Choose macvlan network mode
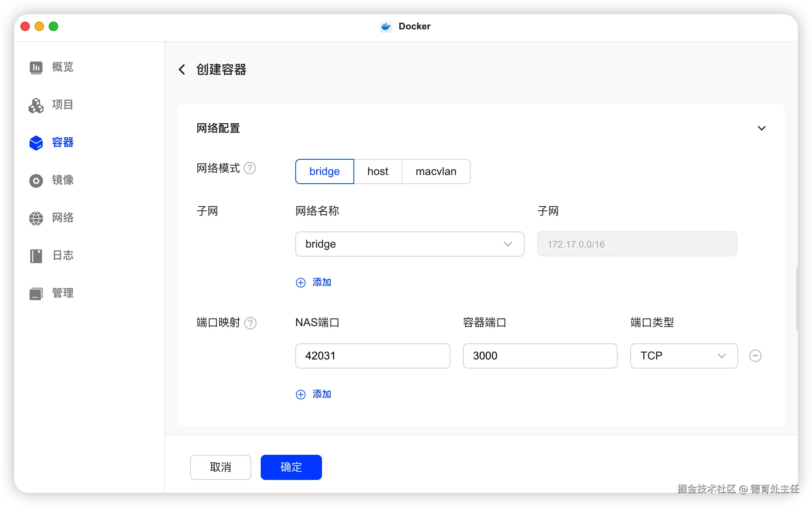The image size is (812, 507). click(x=436, y=171)
